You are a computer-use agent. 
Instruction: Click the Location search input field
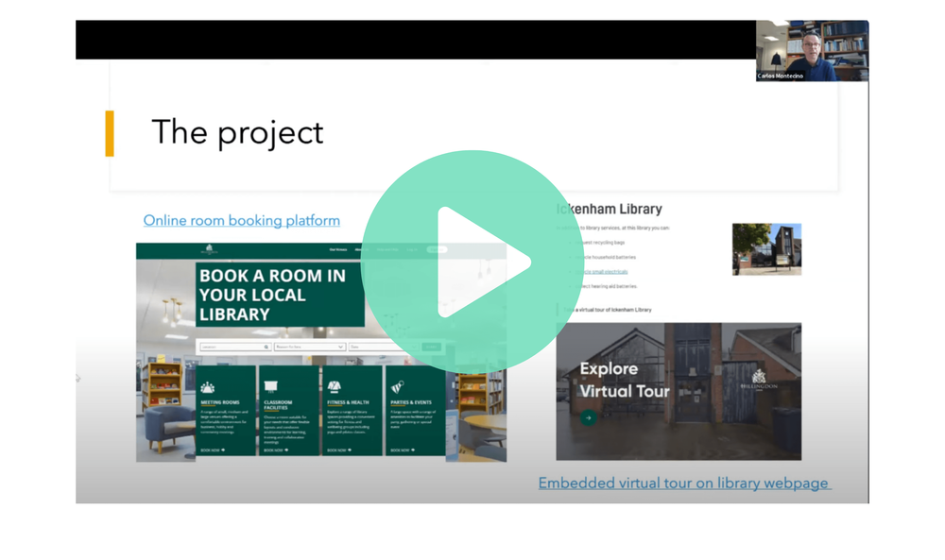232,348
